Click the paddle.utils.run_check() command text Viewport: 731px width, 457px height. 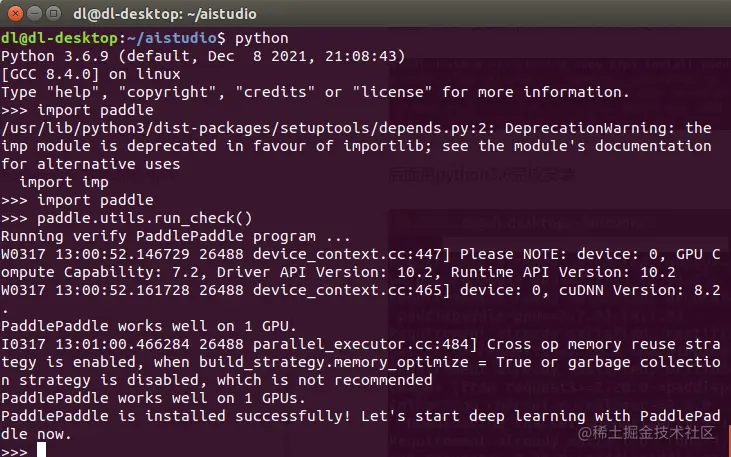coord(145,218)
